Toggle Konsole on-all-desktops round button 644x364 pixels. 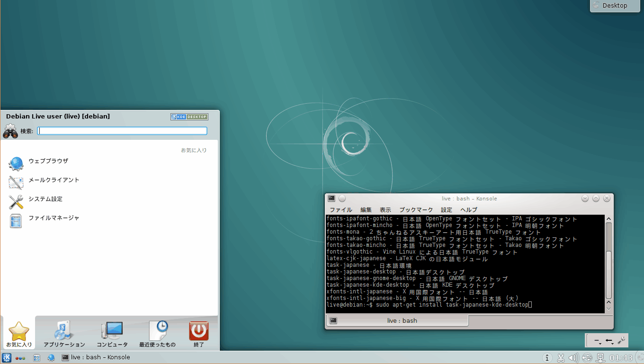click(342, 199)
